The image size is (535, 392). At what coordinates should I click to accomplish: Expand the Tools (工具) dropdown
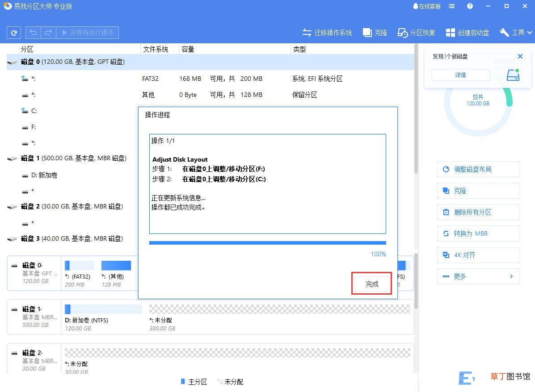pyautogui.click(x=515, y=33)
